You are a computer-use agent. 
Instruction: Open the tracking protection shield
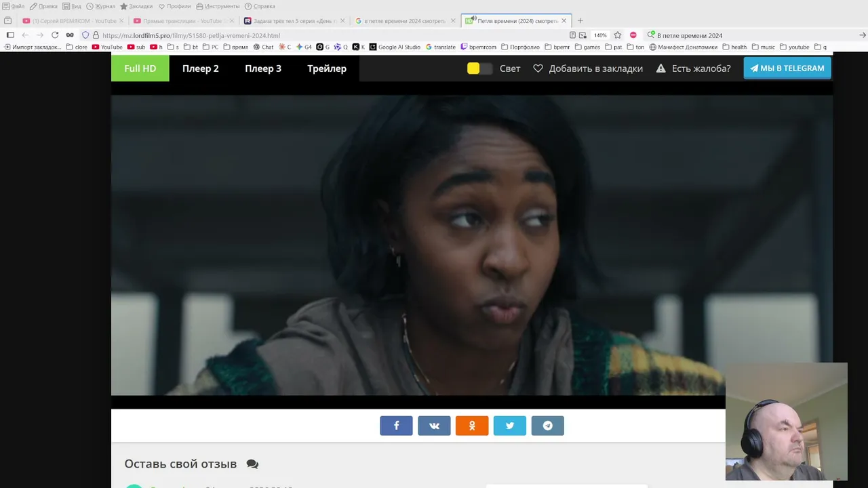(85, 35)
